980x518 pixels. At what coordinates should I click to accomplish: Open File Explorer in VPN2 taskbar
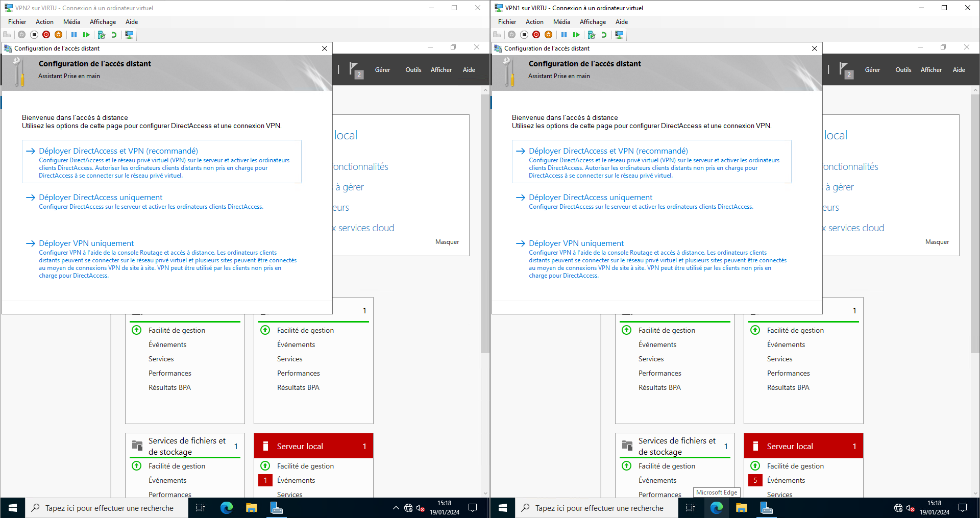[x=251, y=508]
